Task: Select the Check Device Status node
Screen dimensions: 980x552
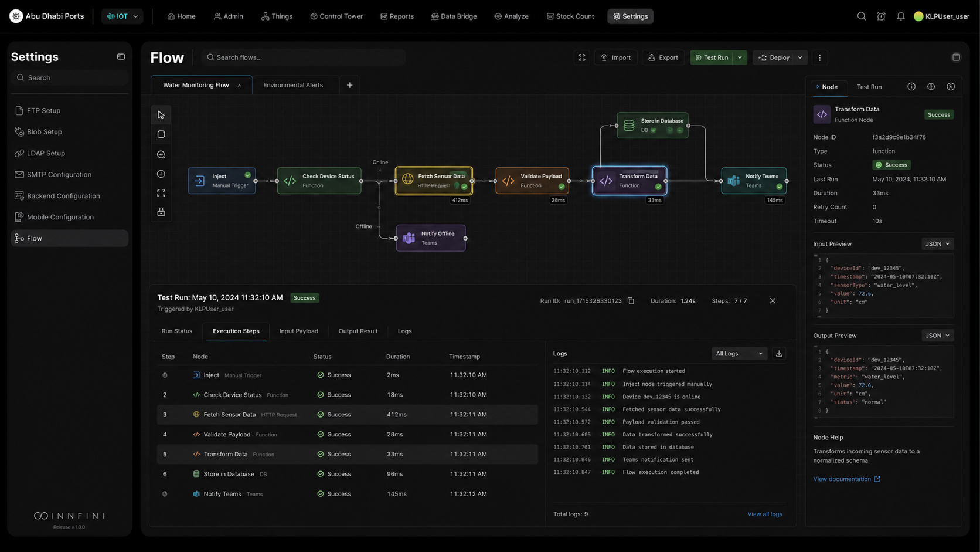Action: (319, 181)
